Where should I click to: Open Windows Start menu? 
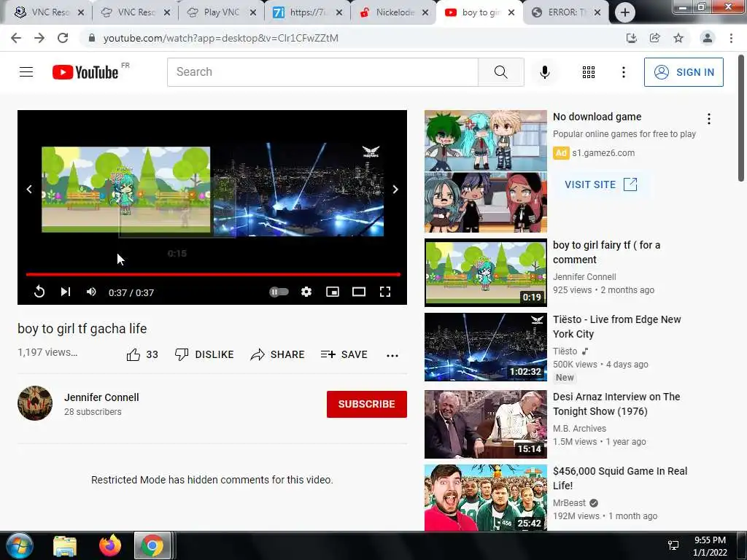20,545
